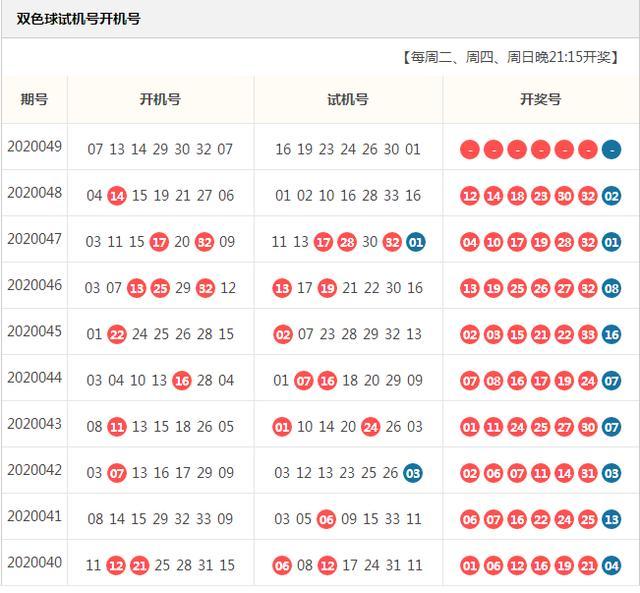640x593 pixels.
Task: Click red ball 14 in 2020048 开机号 column
Action: pos(117,196)
